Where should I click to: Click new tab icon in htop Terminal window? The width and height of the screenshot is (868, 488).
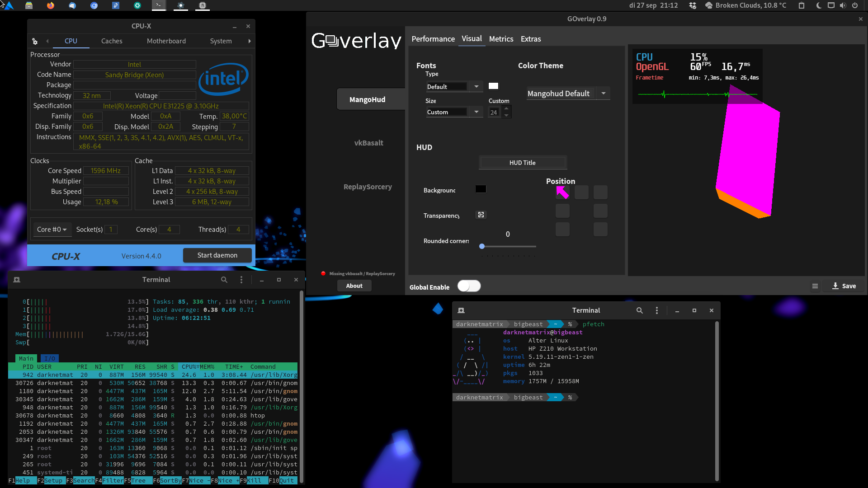pos(17,280)
